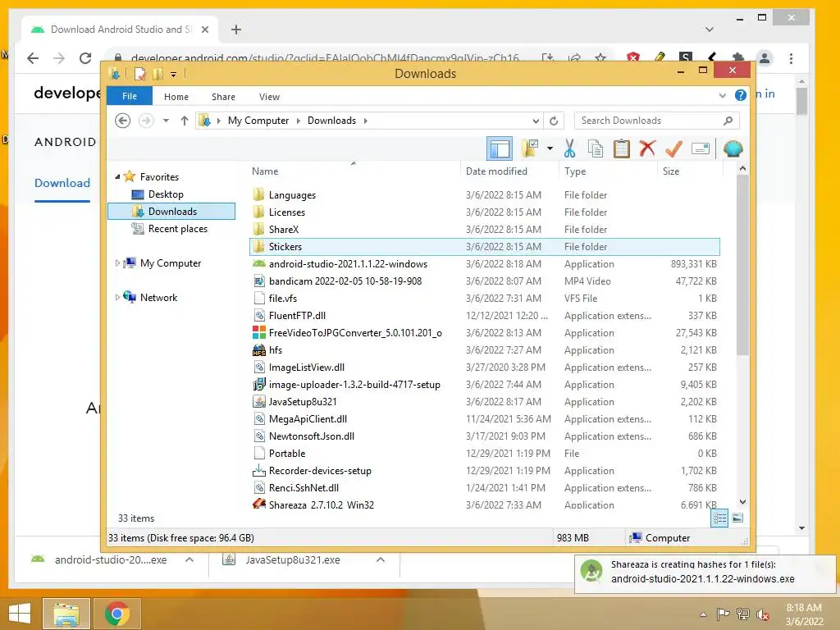This screenshot has width=840, height=630.
Task: Click the new-document icon in quick access toolbar
Action: (x=139, y=73)
